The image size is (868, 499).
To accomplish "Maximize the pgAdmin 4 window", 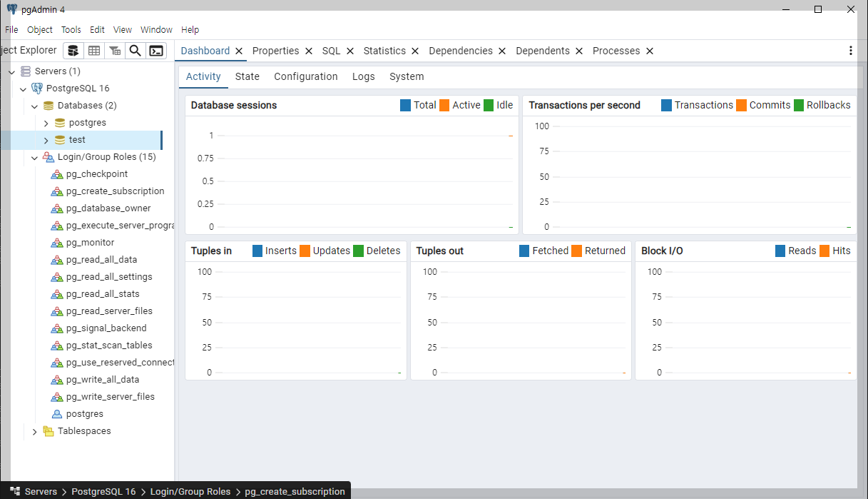I will [x=818, y=9].
